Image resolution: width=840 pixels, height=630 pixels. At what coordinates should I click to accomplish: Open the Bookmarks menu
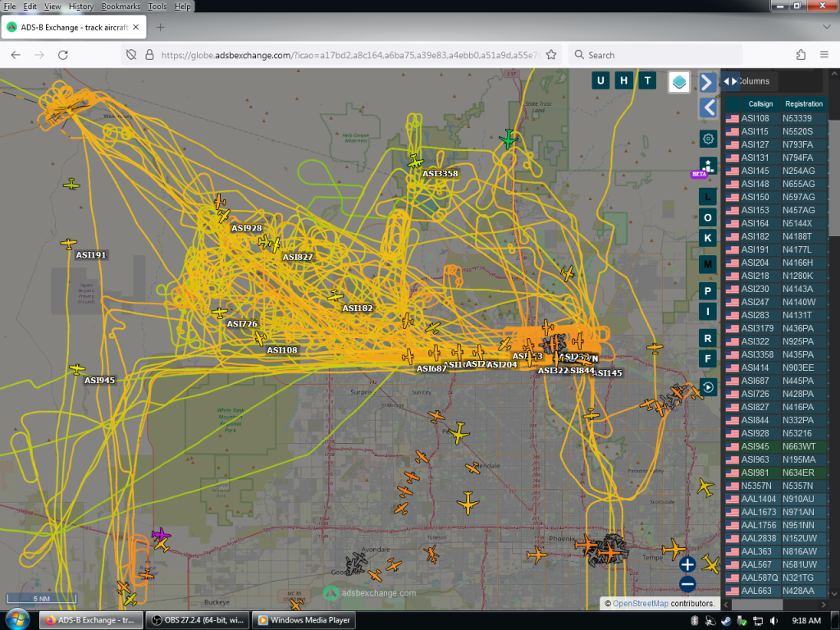pyautogui.click(x=121, y=7)
